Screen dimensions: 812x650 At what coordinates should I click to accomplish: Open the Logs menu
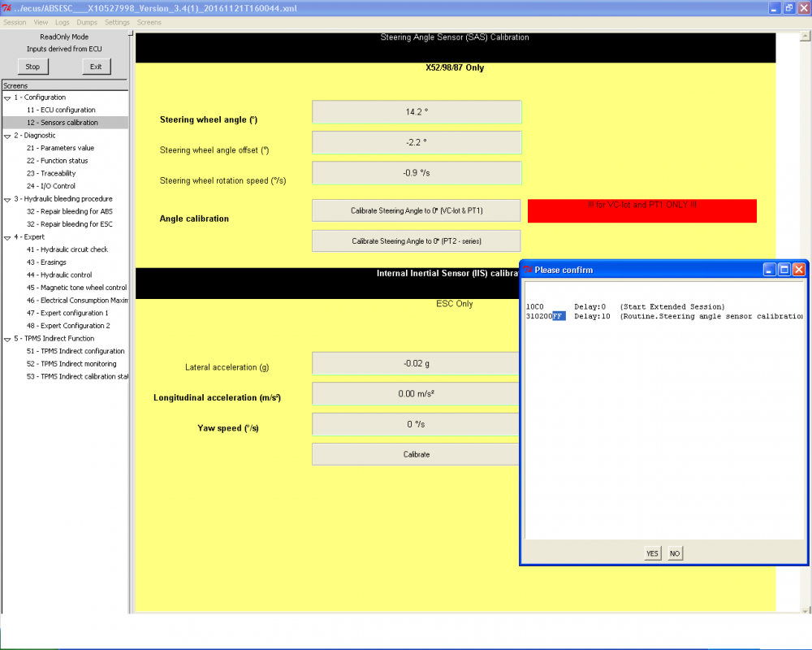63,22
